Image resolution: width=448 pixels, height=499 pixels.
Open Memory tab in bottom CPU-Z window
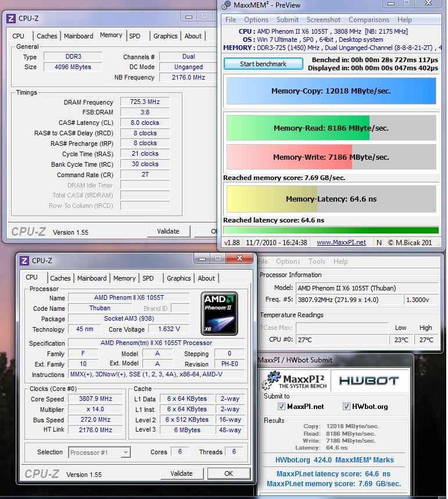pyautogui.click(x=124, y=278)
